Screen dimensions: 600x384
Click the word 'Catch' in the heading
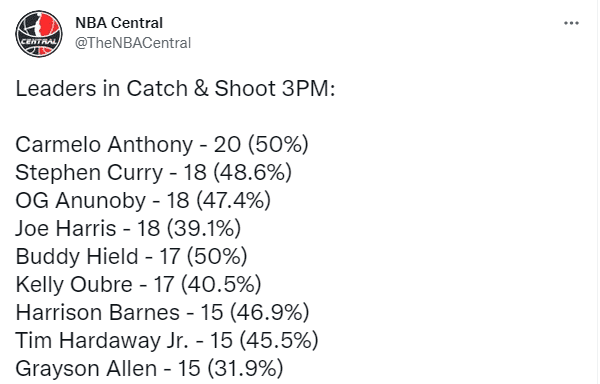(157, 89)
